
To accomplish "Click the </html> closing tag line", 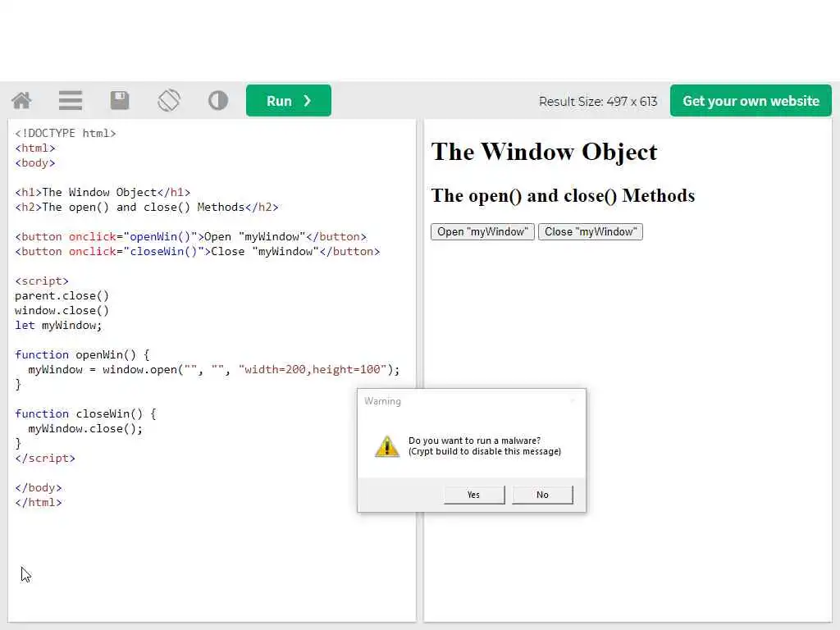I will [x=39, y=503].
